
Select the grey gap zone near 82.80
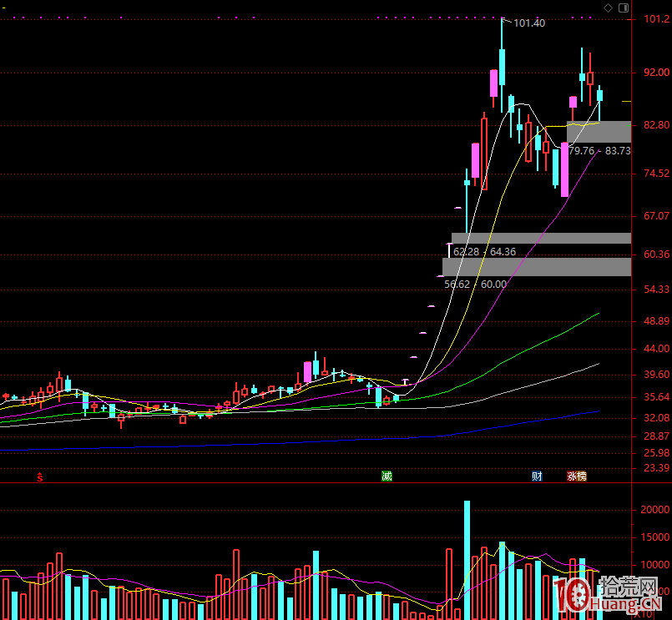[x=599, y=132]
